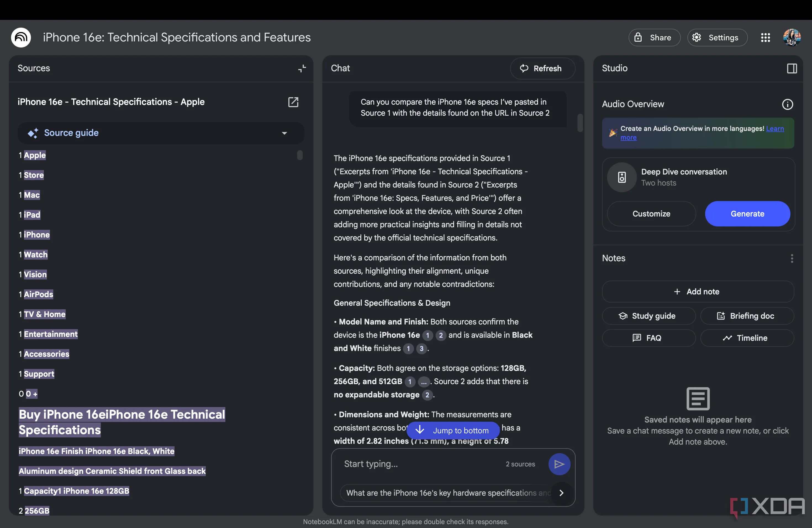
Task: Open citation 2 after expandable storage
Action: point(427,395)
